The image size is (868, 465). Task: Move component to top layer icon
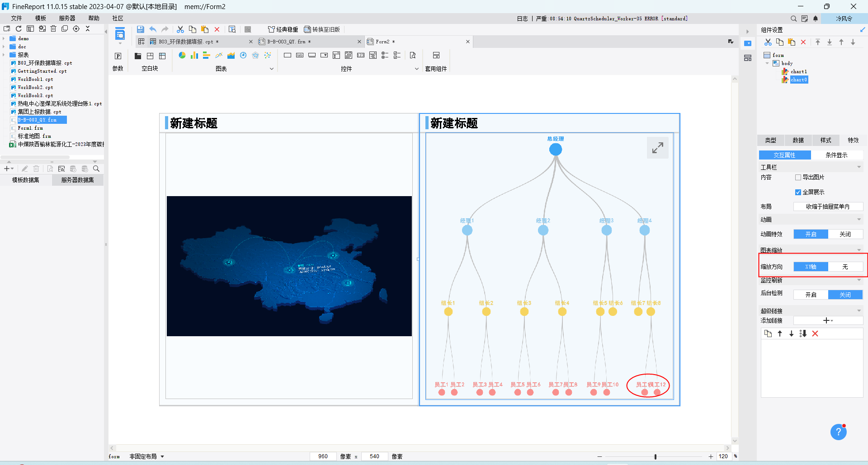[818, 42]
